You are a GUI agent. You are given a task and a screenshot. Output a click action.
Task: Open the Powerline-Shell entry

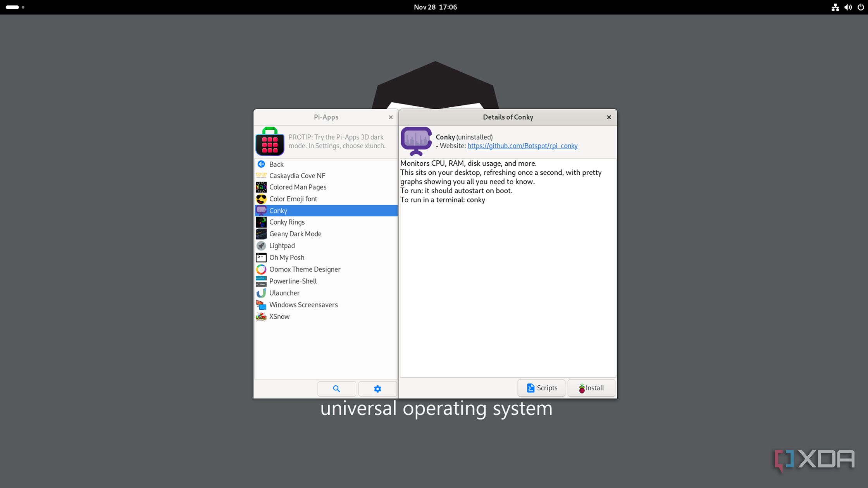click(x=293, y=281)
